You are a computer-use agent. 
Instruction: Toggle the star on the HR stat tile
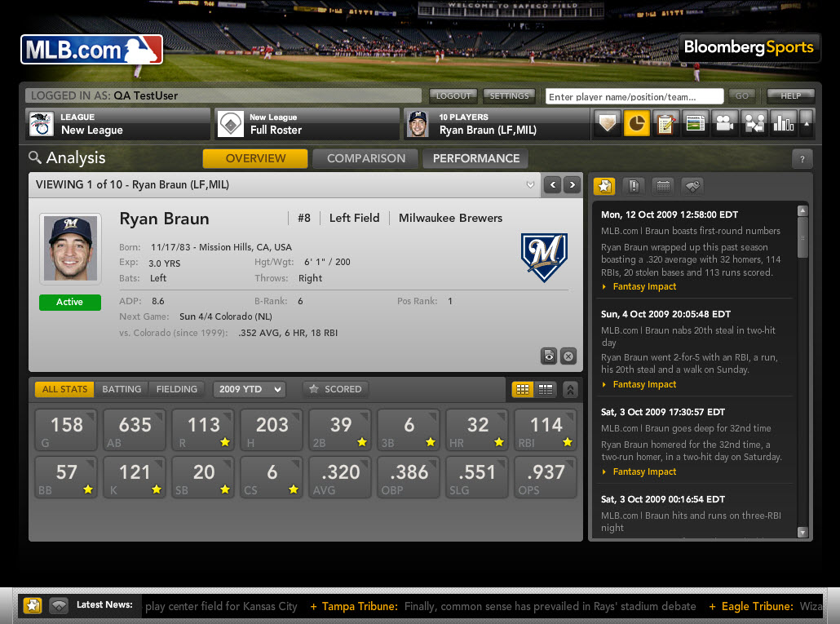click(499, 442)
